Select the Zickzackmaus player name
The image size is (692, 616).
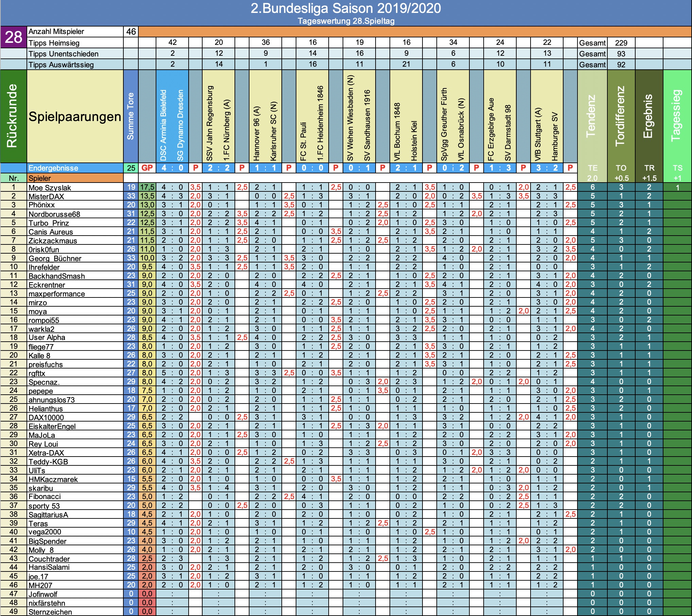coord(75,240)
